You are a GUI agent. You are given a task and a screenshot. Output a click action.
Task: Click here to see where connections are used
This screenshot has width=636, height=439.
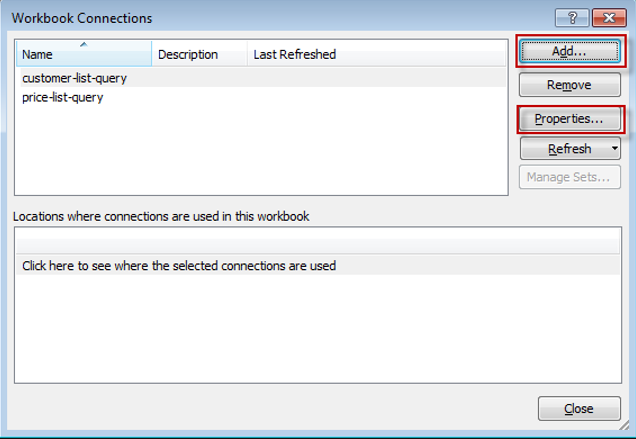[179, 266]
